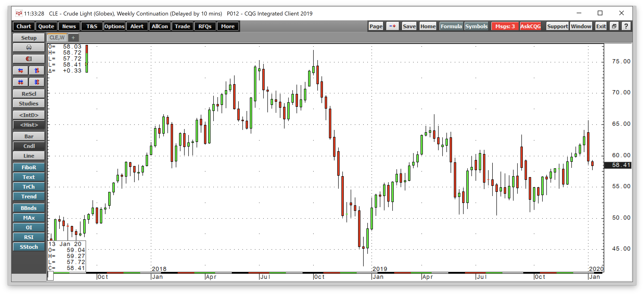644x295 pixels.
Task: Click the horizontal expand-compress arrows icon
Action: click(x=21, y=82)
